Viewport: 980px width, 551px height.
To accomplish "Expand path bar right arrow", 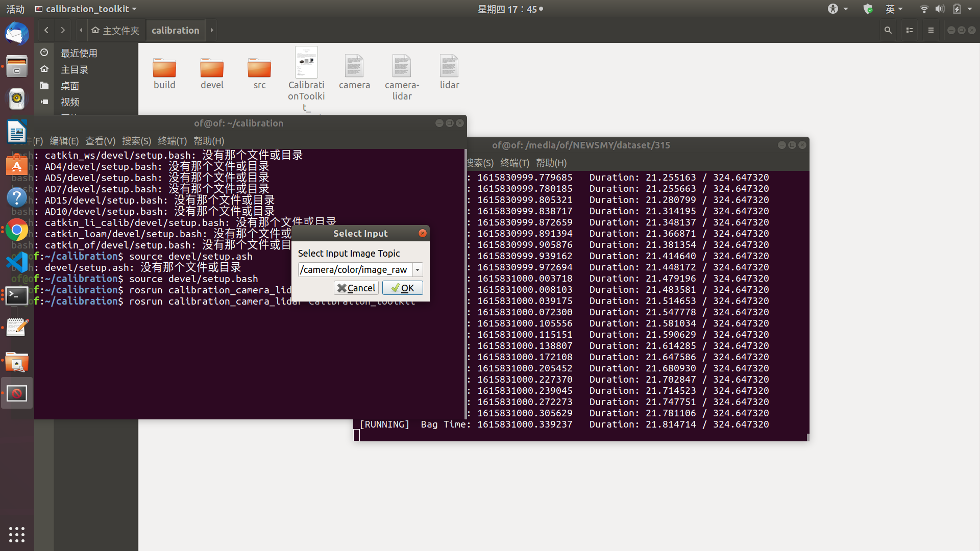I will click(212, 30).
